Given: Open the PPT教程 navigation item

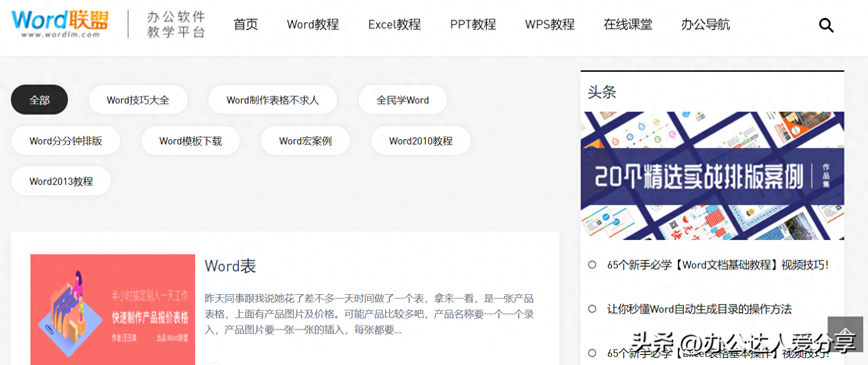Looking at the screenshot, I should [x=473, y=24].
